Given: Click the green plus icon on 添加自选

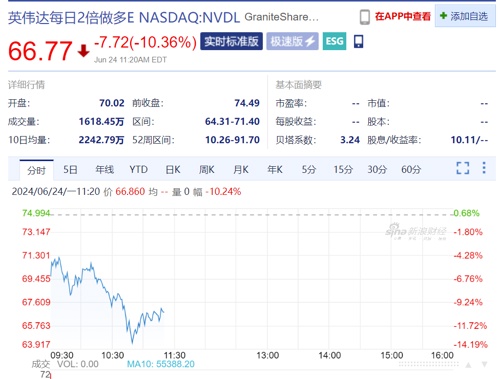Looking at the screenshot, I should tap(443, 16).
